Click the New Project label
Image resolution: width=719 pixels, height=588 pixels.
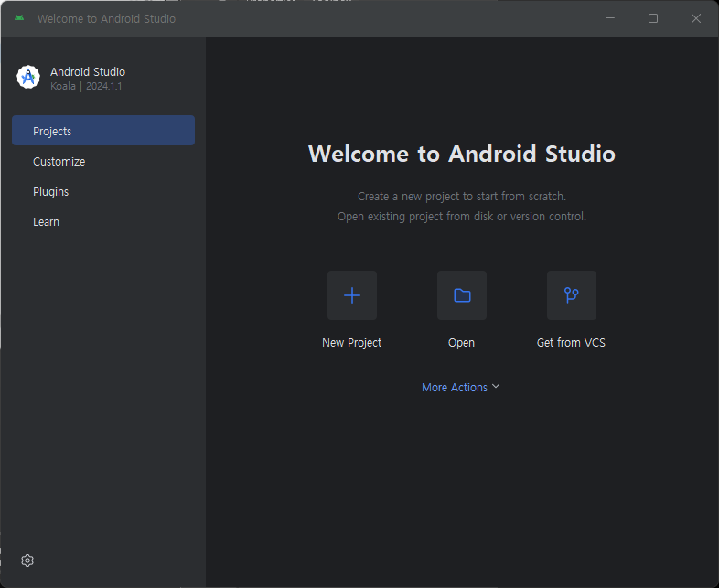click(x=351, y=343)
